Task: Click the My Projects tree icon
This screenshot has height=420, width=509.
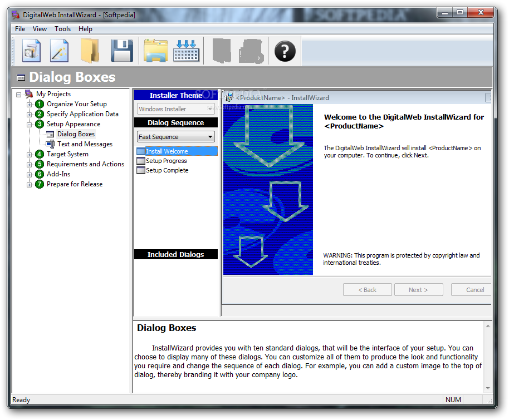Action: (29, 94)
